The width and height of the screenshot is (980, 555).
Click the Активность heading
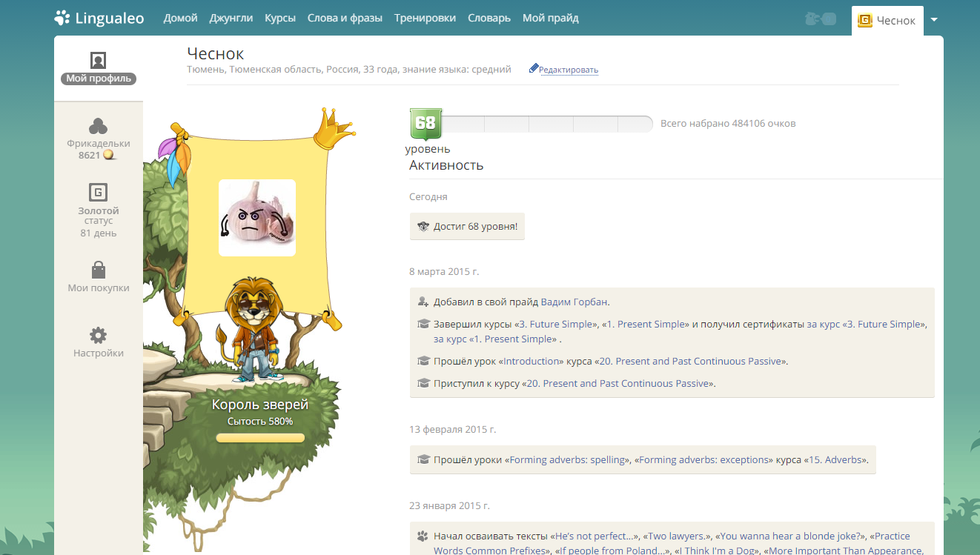446,165
